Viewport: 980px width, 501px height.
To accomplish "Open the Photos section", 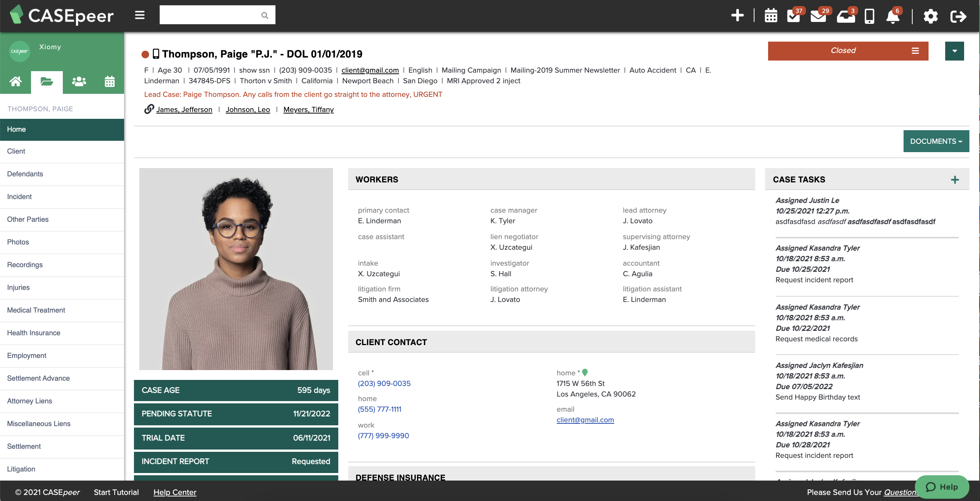I will (62, 242).
